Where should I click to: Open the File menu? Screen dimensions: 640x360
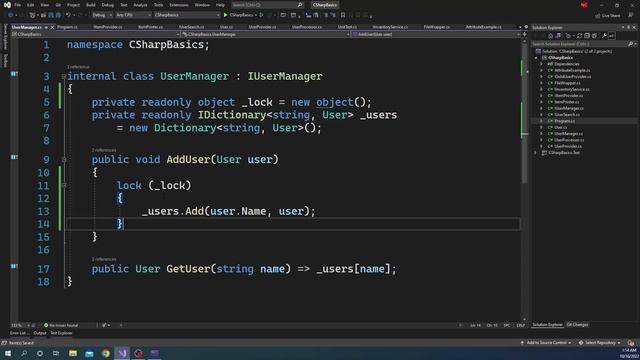pos(18,5)
